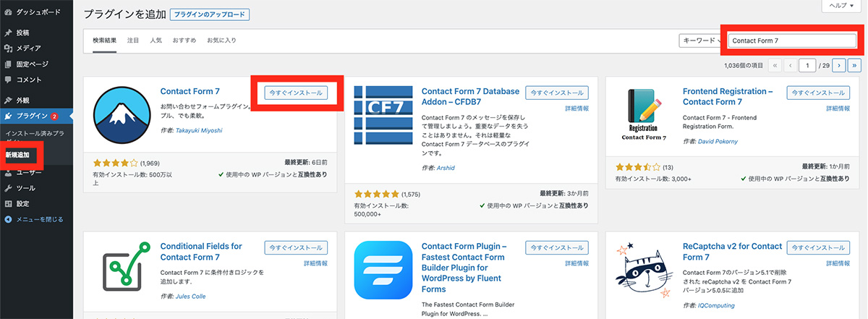The image size is (868, 319).
Task: Click the CFDB7 five-star rating
Action: (x=377, y=194)
